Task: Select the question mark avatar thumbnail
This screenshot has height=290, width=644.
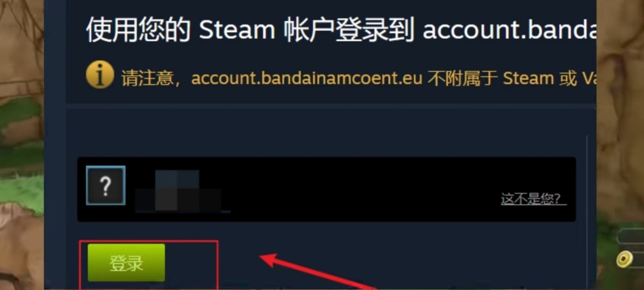Action: pyautogui.click(x=106, y=186)
